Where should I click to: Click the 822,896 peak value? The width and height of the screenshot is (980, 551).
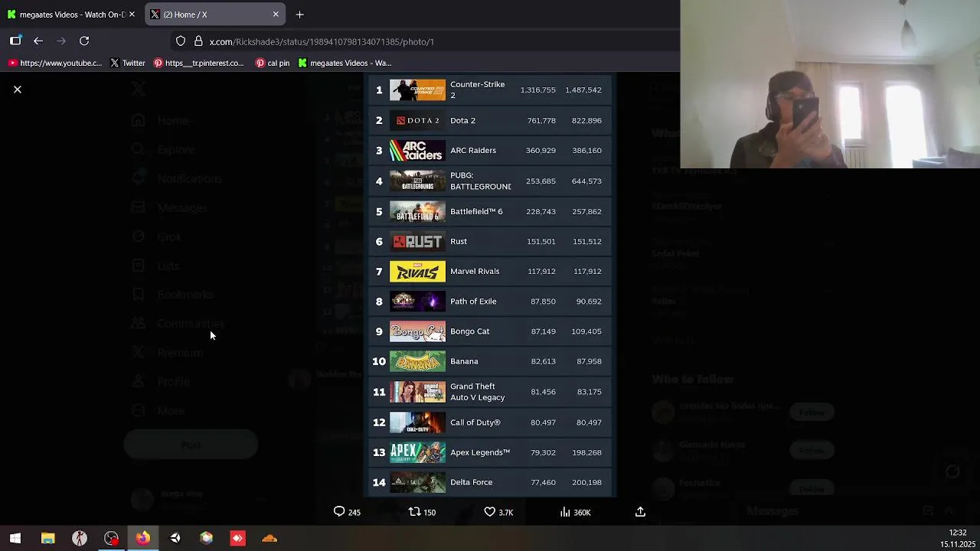coord(586,120)
